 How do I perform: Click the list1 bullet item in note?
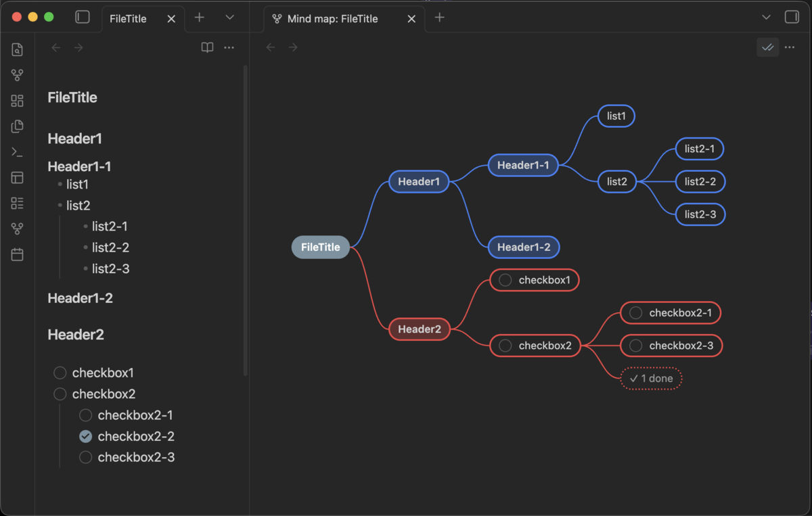pyautogui.click(x=78, y=185)
